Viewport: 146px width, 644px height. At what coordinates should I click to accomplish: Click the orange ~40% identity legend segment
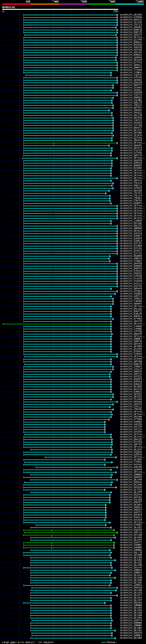pyautogui.click(x=45, y=4)
